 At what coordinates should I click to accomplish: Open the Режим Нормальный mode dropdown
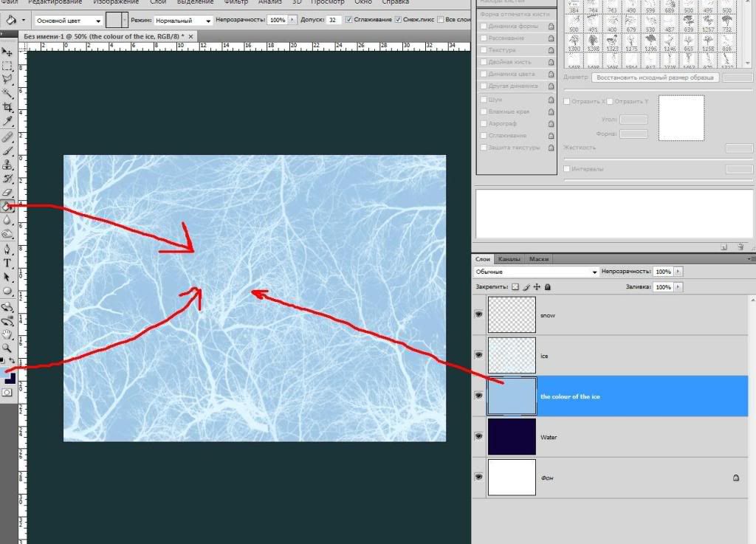click(183, 21)
